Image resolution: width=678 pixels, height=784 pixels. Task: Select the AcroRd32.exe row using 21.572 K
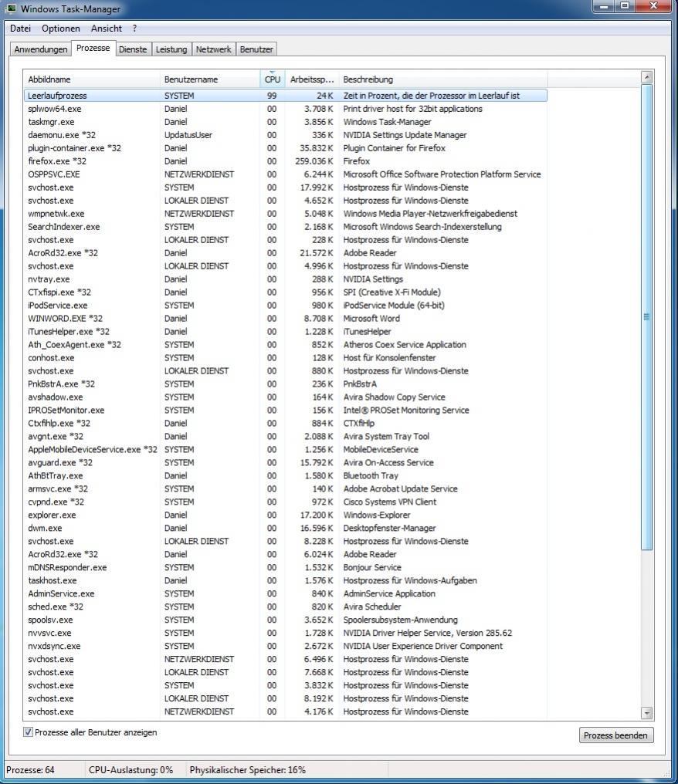pos(285,253)
